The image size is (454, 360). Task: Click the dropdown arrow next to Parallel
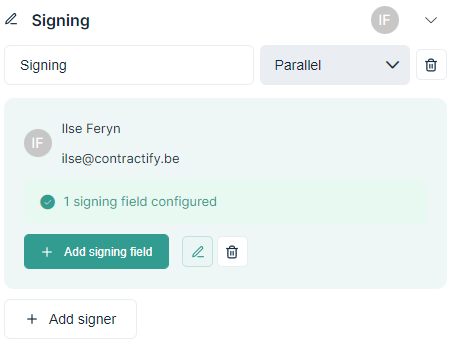[x=392, y=65]
